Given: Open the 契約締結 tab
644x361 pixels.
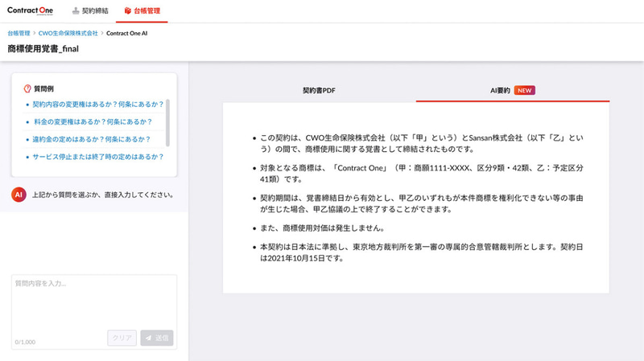Looking at the screenshot, I should [90, 10].
